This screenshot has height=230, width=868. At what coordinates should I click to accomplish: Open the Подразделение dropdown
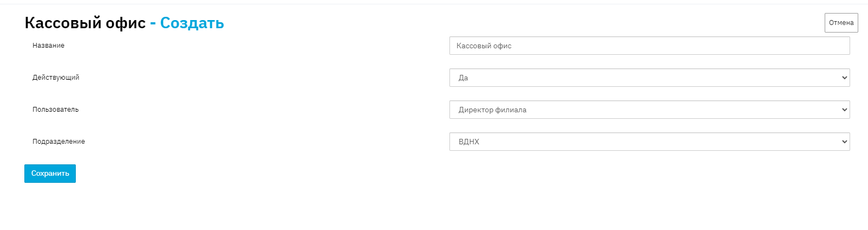(x=649, y=142)
